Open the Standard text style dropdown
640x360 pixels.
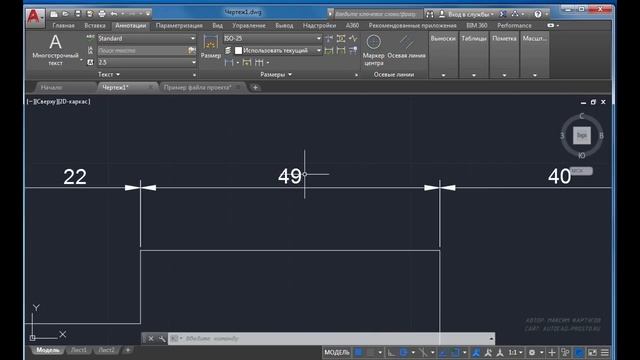click(x=147, y=38)
